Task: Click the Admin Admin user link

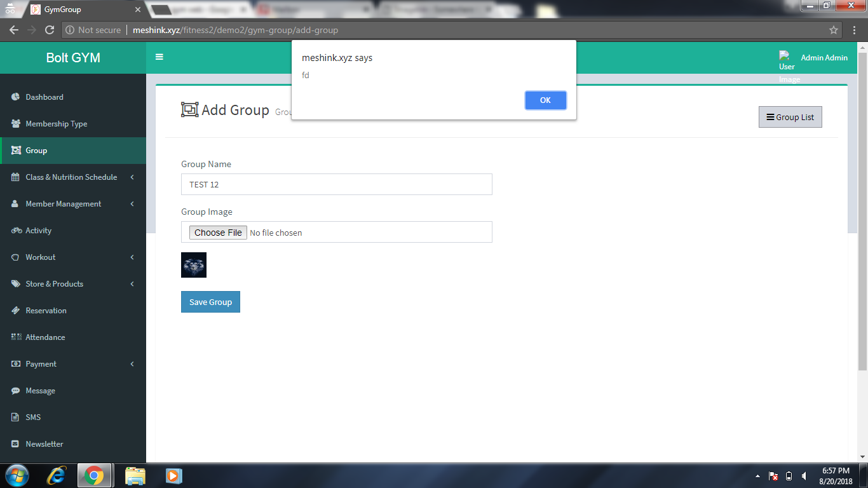Action: pos(824,58)
